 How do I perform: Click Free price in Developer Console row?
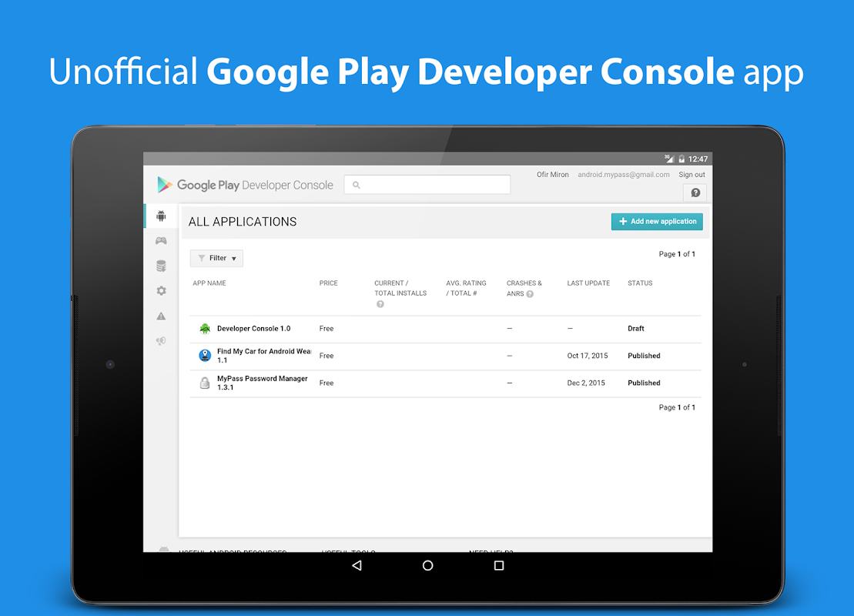pos(327,329)
